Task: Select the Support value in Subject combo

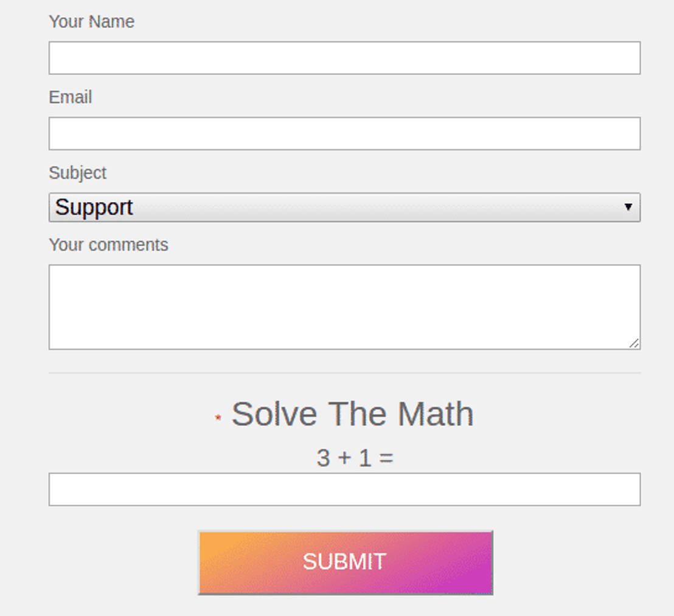Action: (x=94, y=208)
